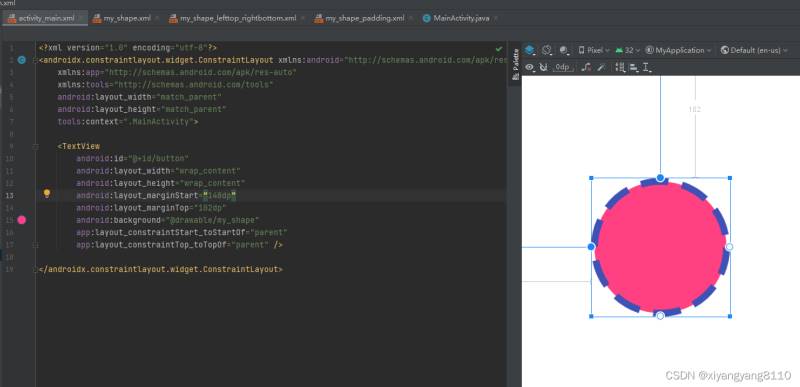Open the Select Design Surface layers icon
The width and height of the screenshot is (800, 387).
point(530,50)
